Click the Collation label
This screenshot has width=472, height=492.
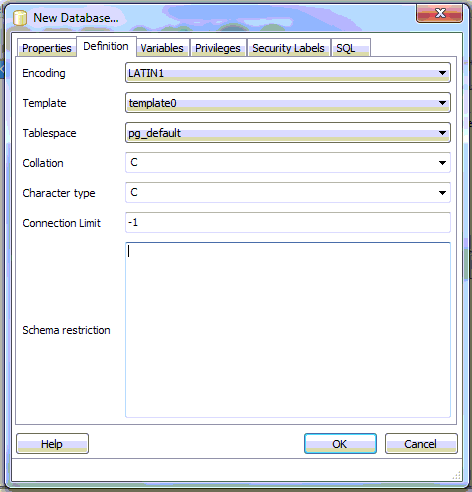tap(43, 163)
